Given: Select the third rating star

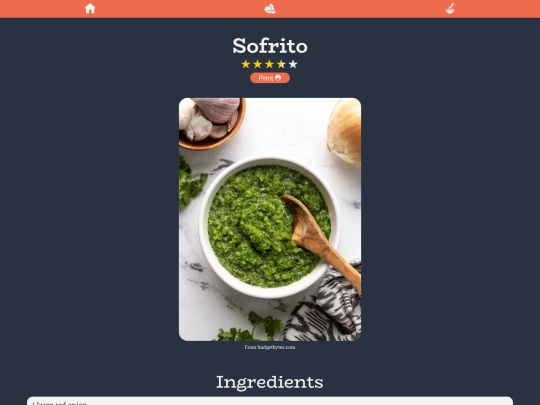Looking at the screenshot, I should pyautogui.click(x=269, y=64).
